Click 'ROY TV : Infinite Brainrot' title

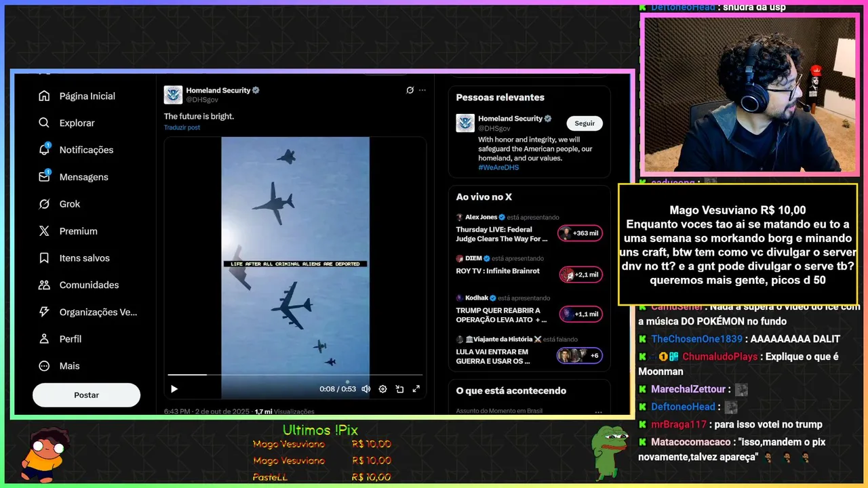(x=498, y=270)
